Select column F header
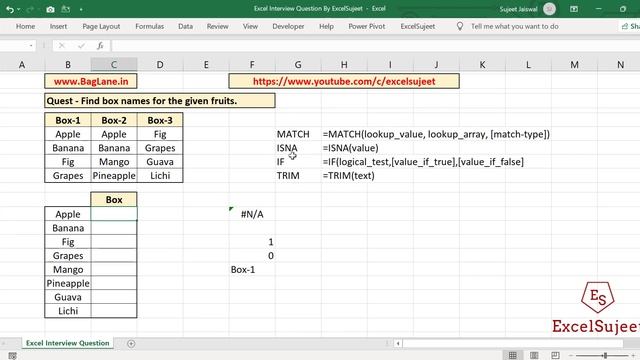Viewport: 640px width, 360px height. [252, 64]
